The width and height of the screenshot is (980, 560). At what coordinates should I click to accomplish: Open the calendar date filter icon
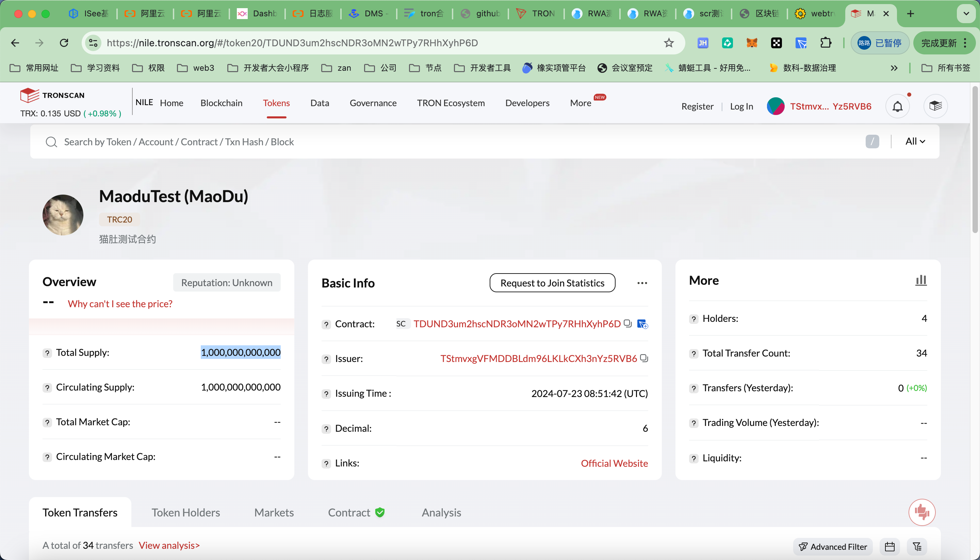point(889,546)
